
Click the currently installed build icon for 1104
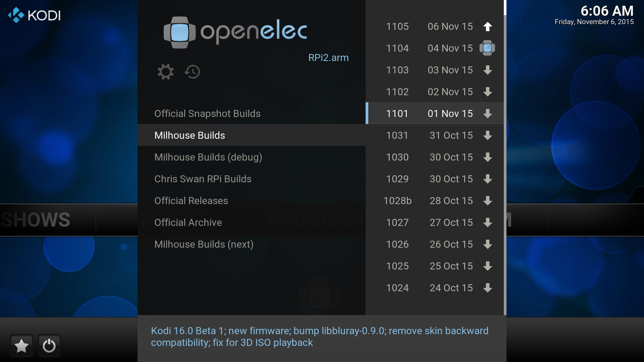pyautogui.click(x=487, y=48)
